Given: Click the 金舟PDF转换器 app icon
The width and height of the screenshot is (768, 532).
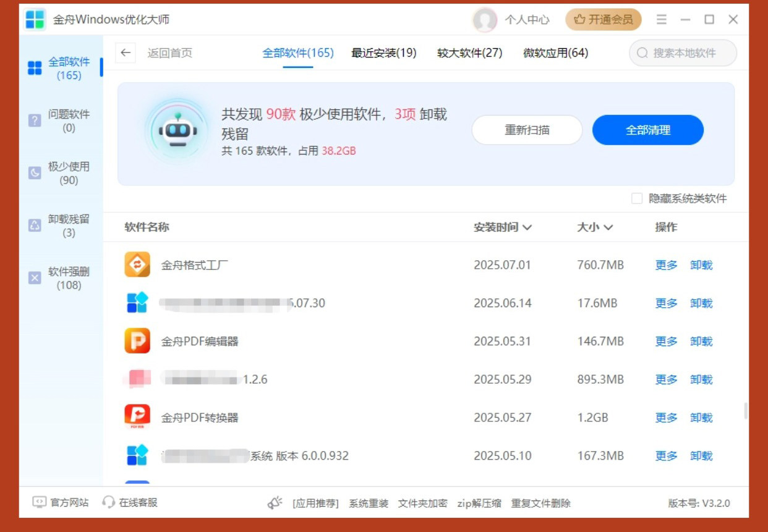Looking at the screenshot, I should point(137,417).
